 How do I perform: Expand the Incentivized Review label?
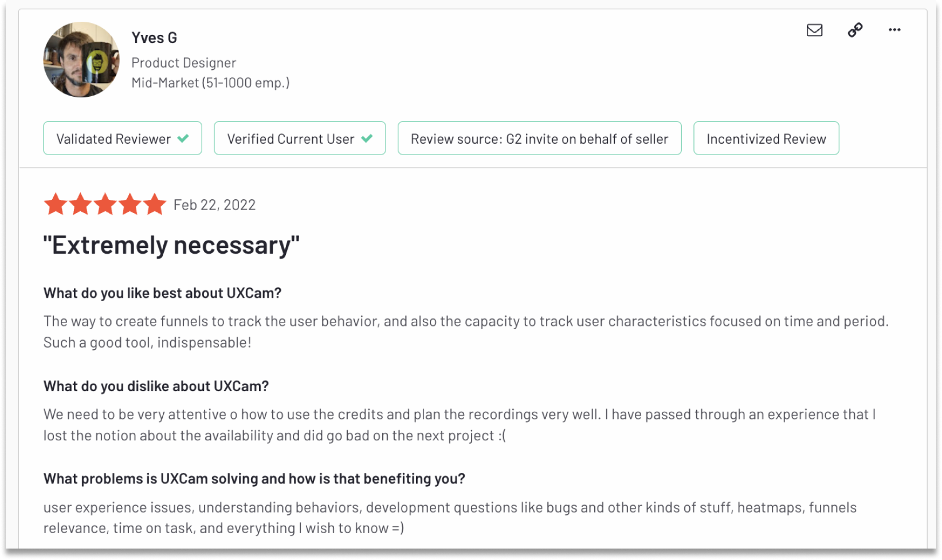point(766,138)
